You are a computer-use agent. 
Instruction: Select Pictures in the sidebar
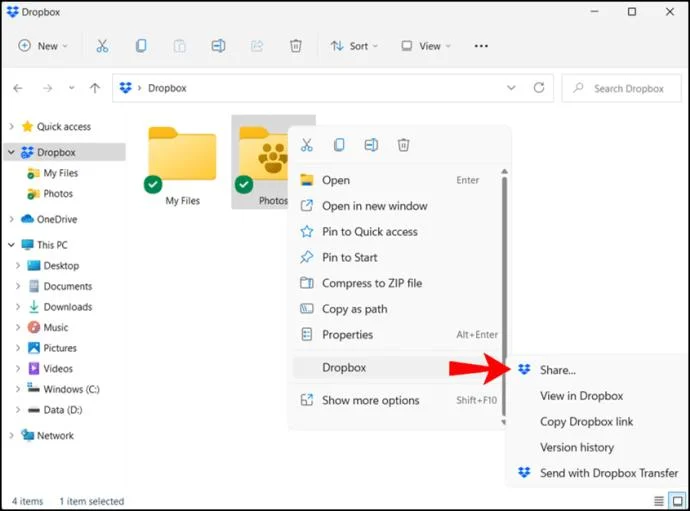[x=60, y=348]
